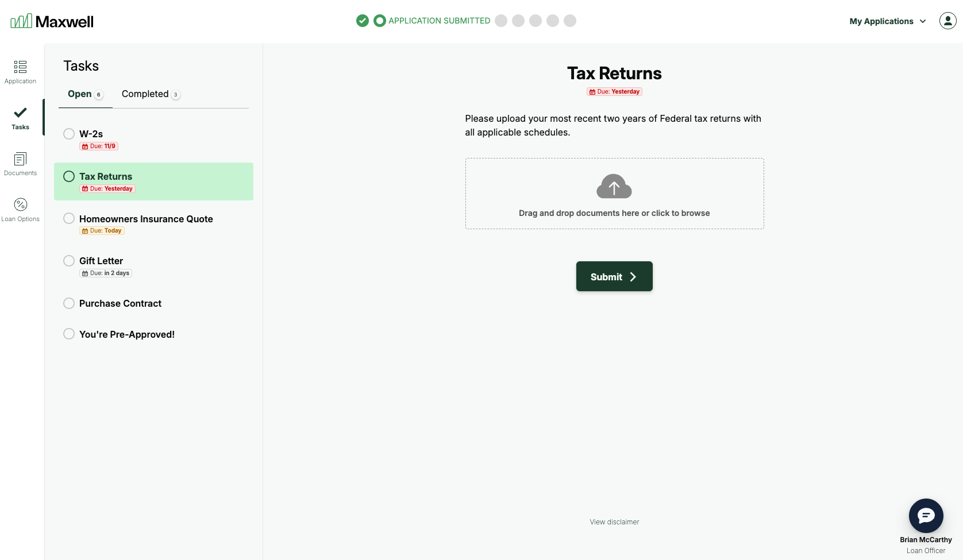
Task: Open the Documents sidebar icon
Action: [x=20, y=159]
